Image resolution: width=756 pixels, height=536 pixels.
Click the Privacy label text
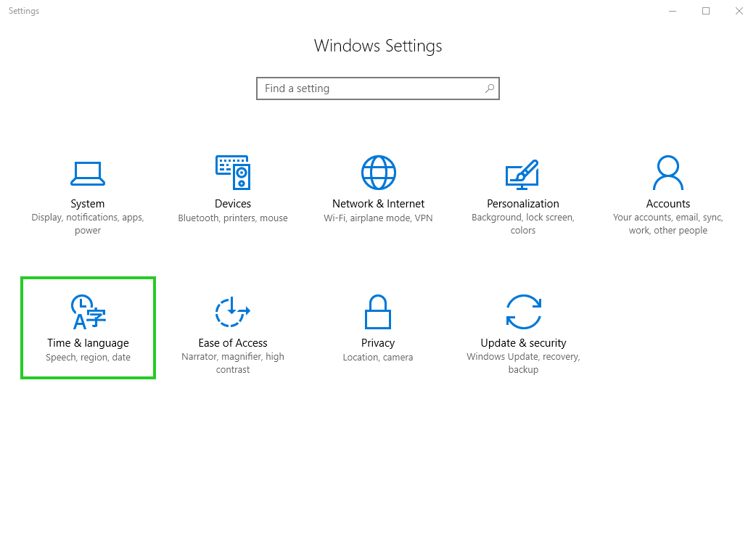pyautogui.click(x=377, y=342)
